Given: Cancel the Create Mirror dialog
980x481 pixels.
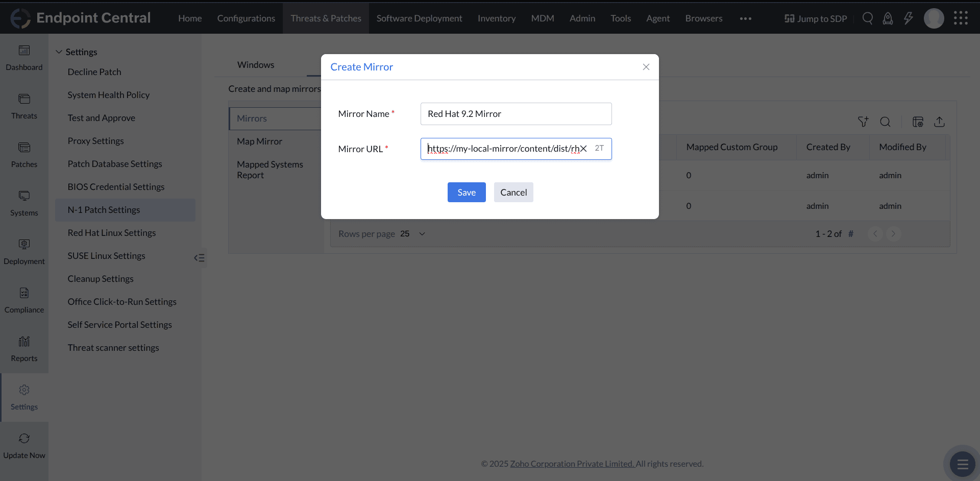Looking at the screenshot, I should coord(513,192).
